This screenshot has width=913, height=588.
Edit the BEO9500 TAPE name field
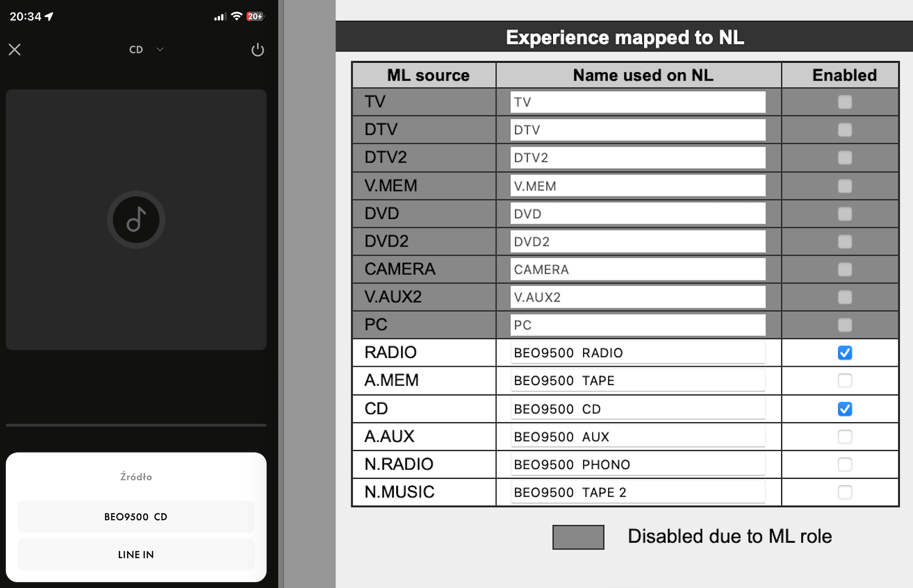(x=638, y=380)
